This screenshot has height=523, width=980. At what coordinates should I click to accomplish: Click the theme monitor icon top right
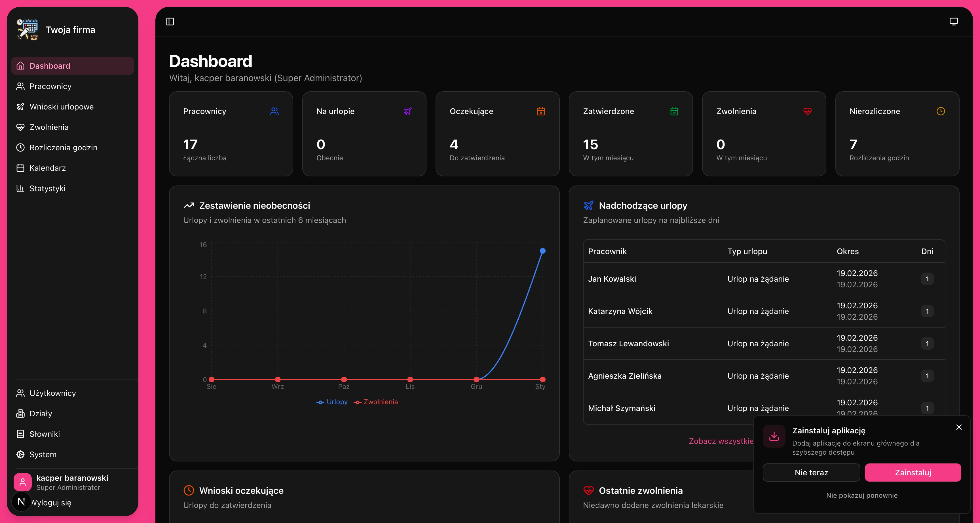point(953,22)
